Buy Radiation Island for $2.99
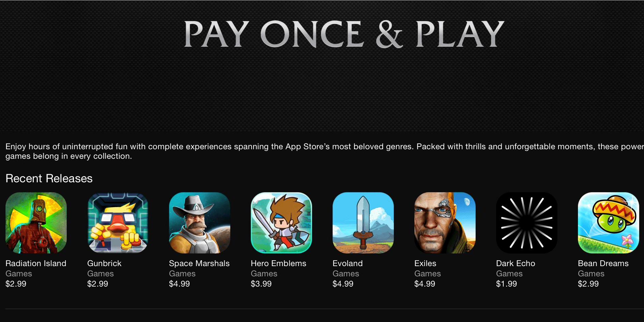Image resolution: width=644 pixels, height=322 pixels. tap(16, 284)
